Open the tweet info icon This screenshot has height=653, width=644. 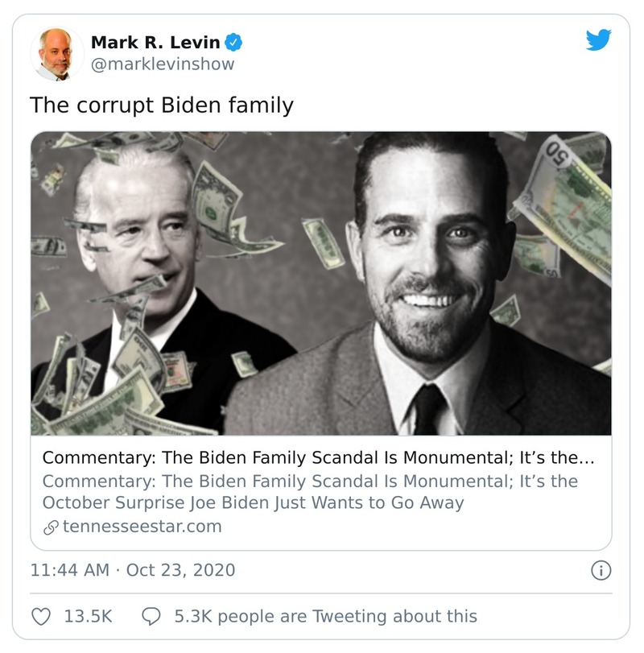tap(600, 570)
